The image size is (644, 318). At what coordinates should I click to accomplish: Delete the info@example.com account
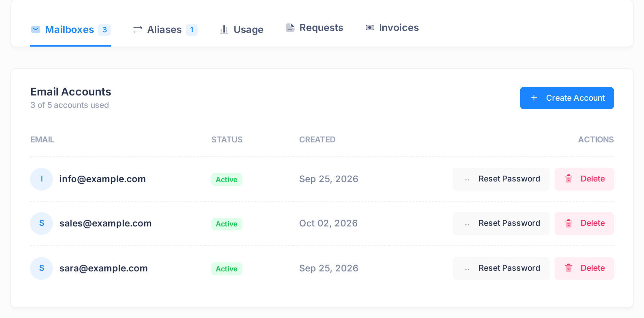[584, 179]
